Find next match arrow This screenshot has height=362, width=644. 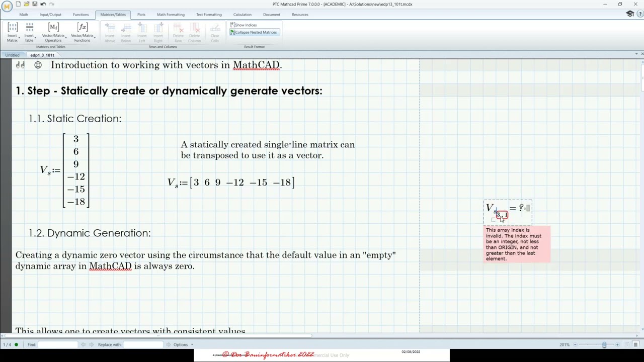[92, 344]
